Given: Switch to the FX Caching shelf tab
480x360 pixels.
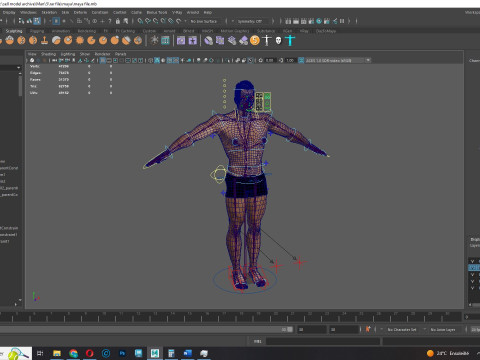Looking at the screenshot, I should 125,31.
